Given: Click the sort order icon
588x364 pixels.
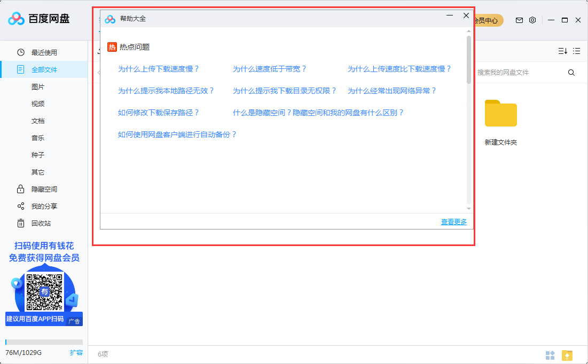Looking at the screenshot, I should [x=562, y=51].
